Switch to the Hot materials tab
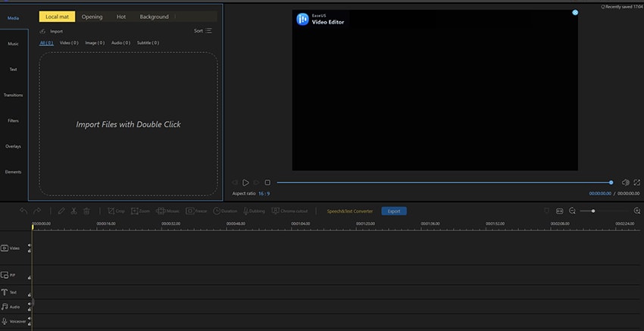This screenshot has width=644, height=331. click(121, 17)
